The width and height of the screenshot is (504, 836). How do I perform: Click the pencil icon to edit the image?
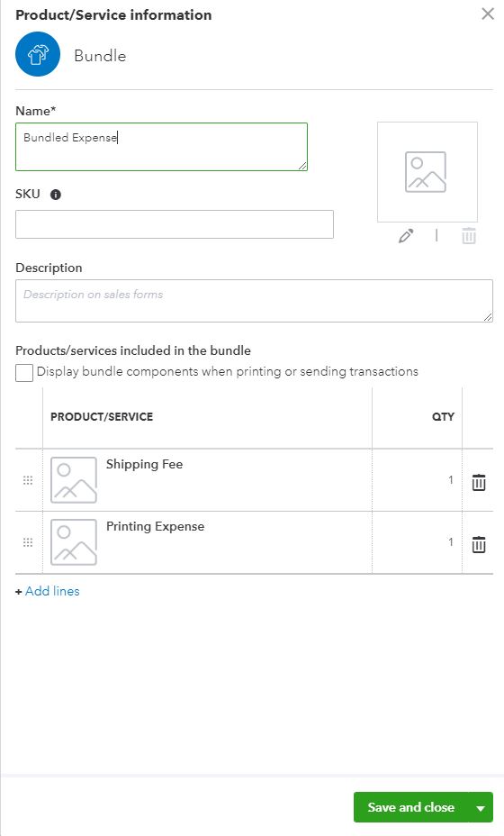[x=406, y=236]
